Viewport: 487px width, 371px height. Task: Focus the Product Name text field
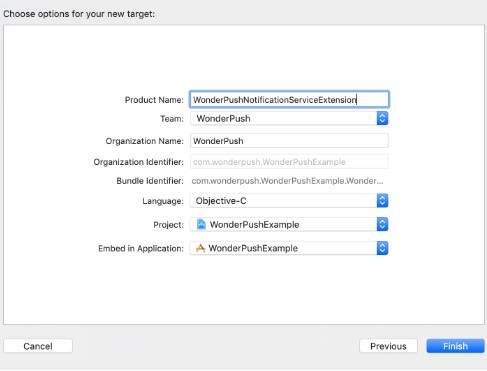tap(289, 99)
